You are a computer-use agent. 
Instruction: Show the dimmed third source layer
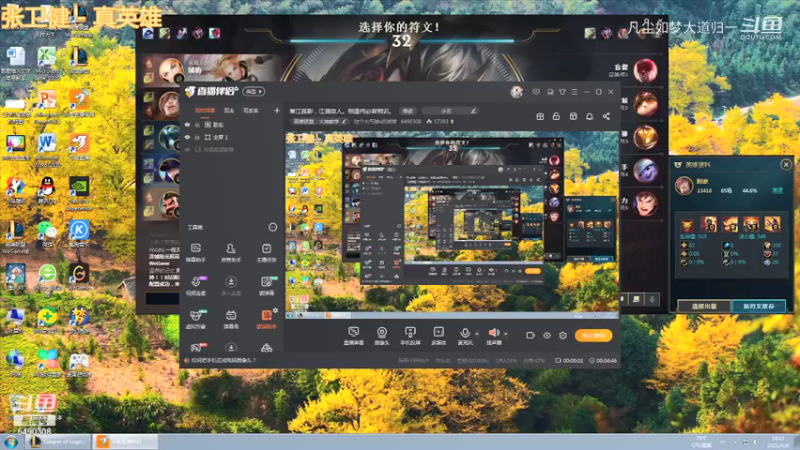pos(187,149)
